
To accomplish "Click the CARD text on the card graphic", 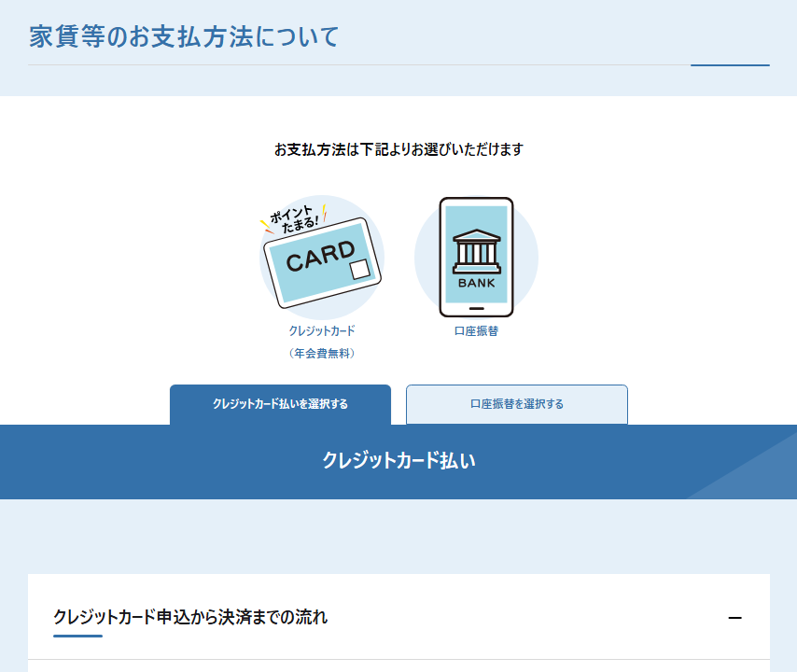I will (x=320, y=256).
